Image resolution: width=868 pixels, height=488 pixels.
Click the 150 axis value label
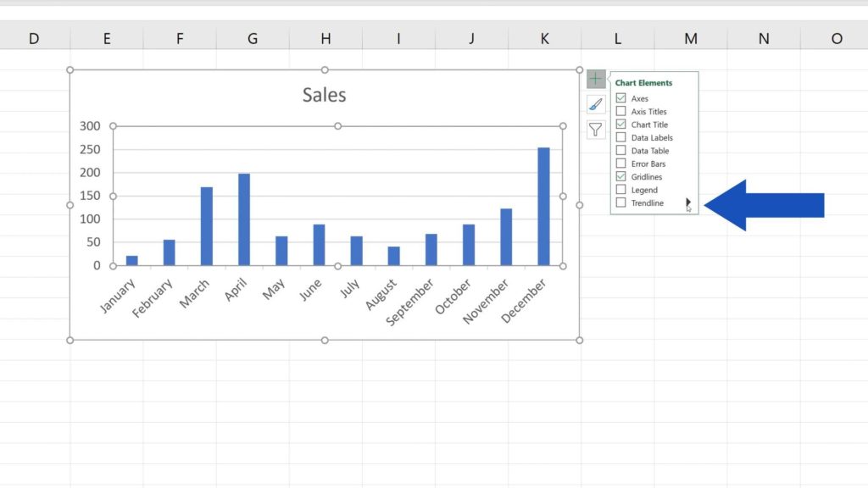(x=90, y=196)
